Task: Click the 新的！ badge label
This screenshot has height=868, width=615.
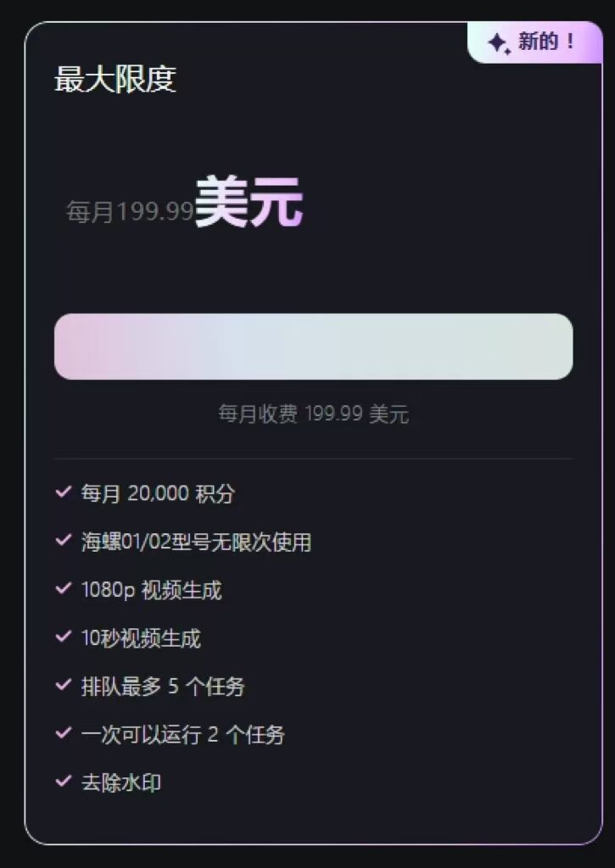Action: (547, 42)
